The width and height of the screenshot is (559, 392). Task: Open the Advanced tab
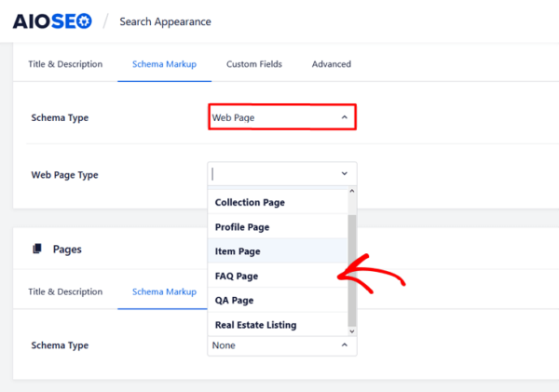(332, 64)
